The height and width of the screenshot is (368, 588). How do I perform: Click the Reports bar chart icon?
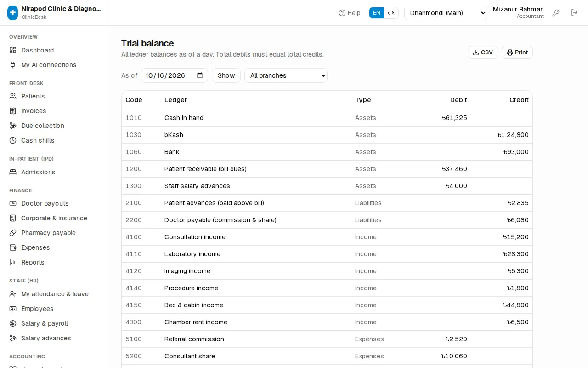(x=13, y=262)
